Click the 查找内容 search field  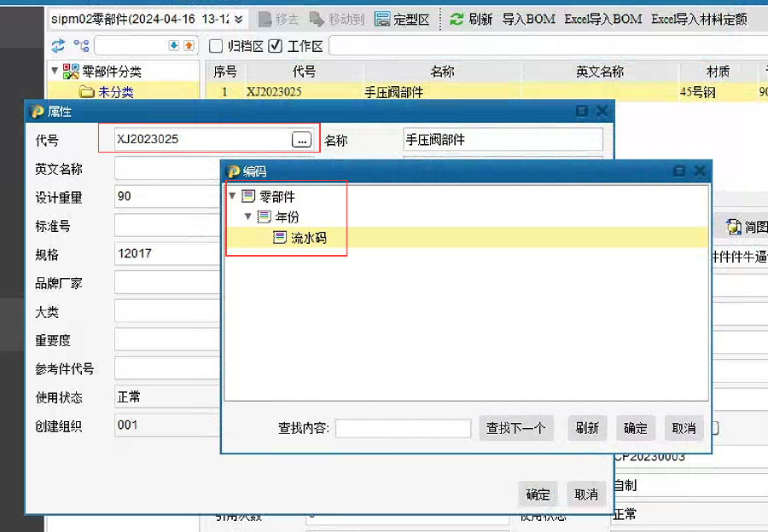pyautogui.click(x=403, y=428)
